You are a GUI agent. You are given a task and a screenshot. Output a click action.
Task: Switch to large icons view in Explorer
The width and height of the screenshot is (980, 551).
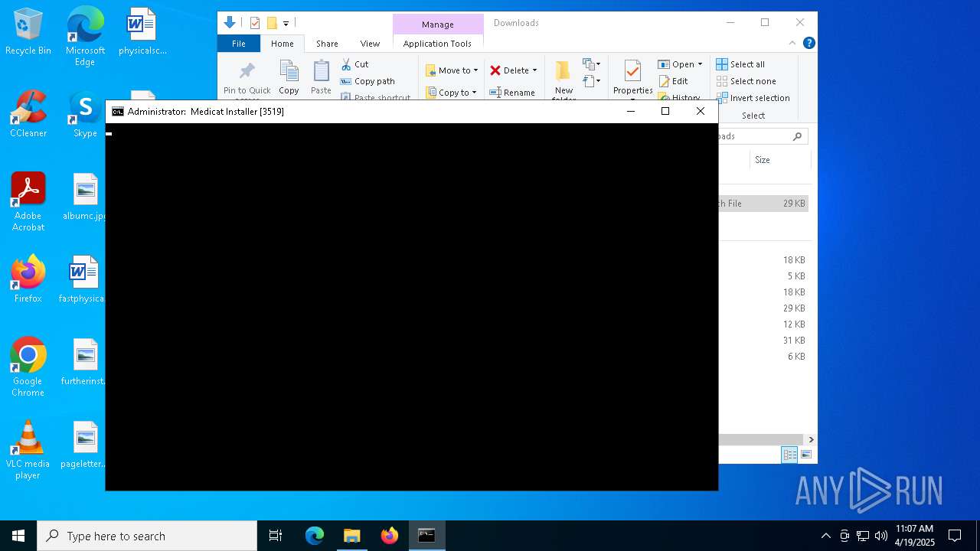point(805,455)
